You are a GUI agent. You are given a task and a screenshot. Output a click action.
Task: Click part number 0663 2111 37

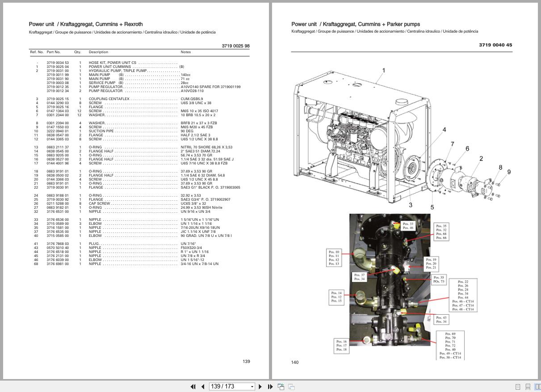click(58, 147)
